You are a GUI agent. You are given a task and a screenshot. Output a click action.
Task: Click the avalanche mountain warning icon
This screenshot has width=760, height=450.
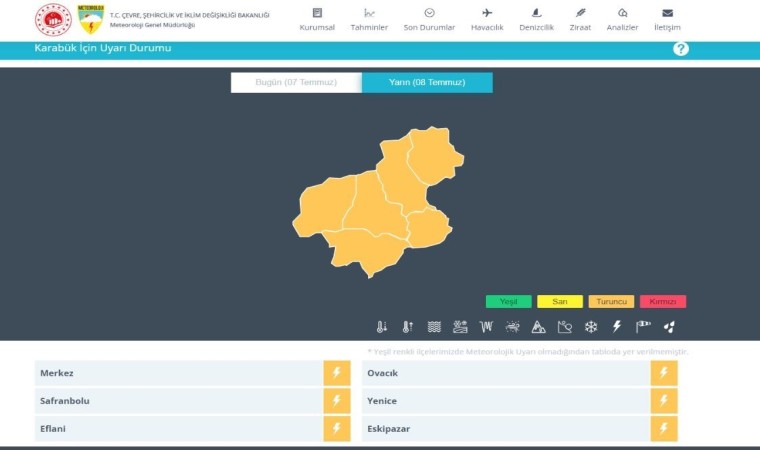click(x=538, y=327)
